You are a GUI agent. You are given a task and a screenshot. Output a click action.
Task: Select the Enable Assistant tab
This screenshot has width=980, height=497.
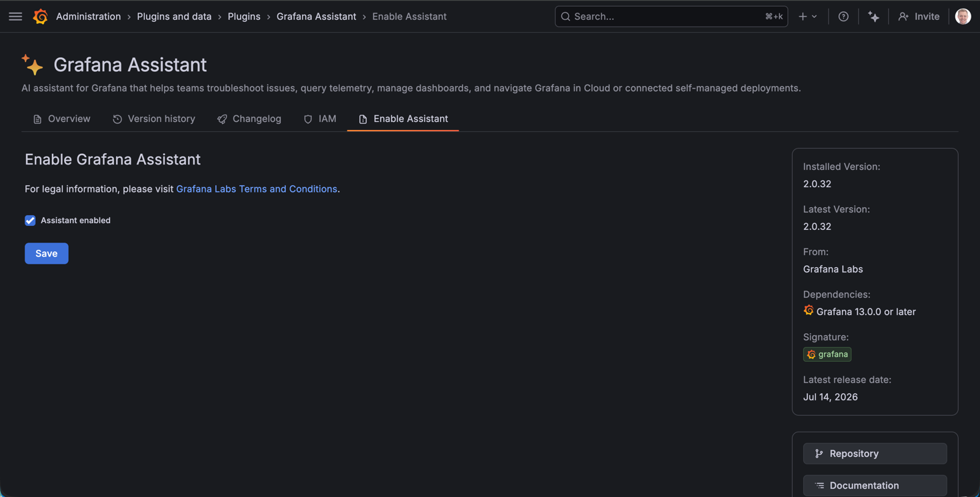(x=403, y=119)
